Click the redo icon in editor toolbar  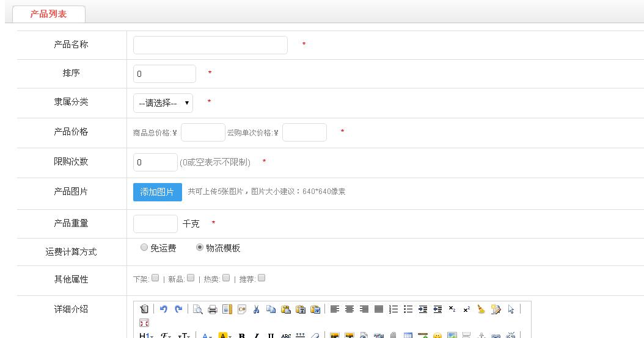pyautogui.click(x=178, y=309)
